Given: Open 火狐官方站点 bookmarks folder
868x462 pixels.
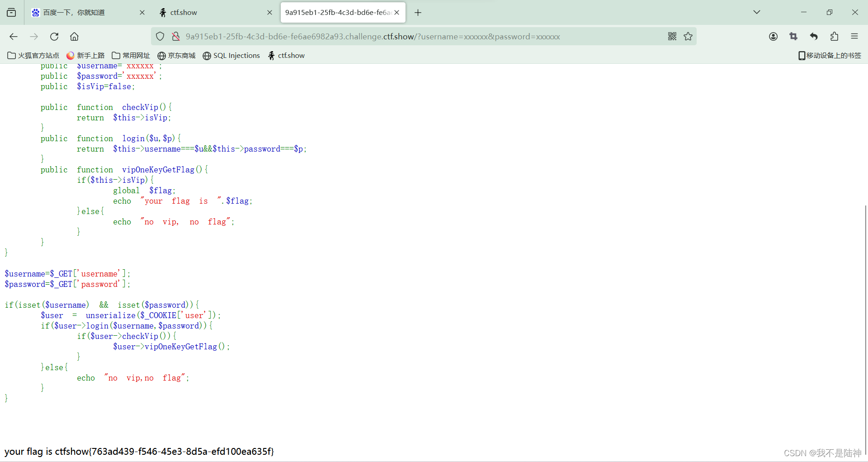Looking at the screenshot, I should (x=33, y=55).
